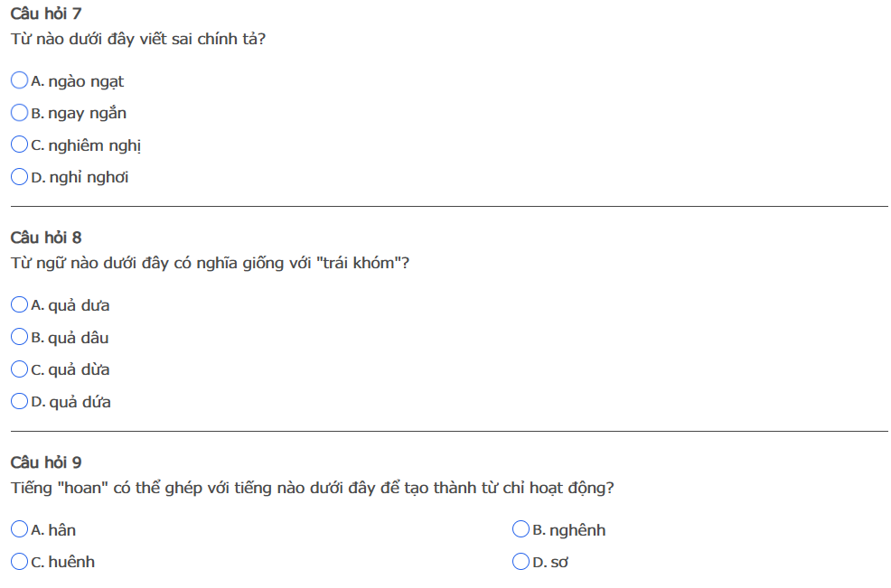Click the question text about tiếng "hoan"
The width and height of the screenshot is (891, 588).
tap(313, 488)
